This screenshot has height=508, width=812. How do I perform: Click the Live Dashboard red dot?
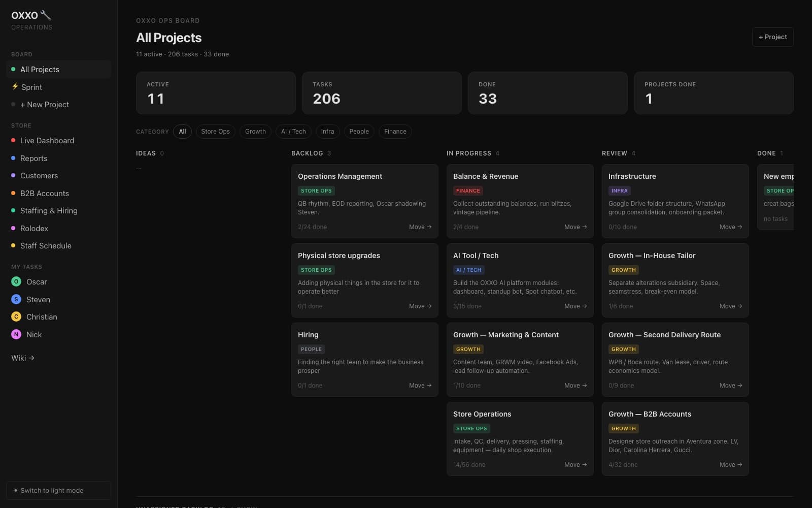tap(13, 140)
